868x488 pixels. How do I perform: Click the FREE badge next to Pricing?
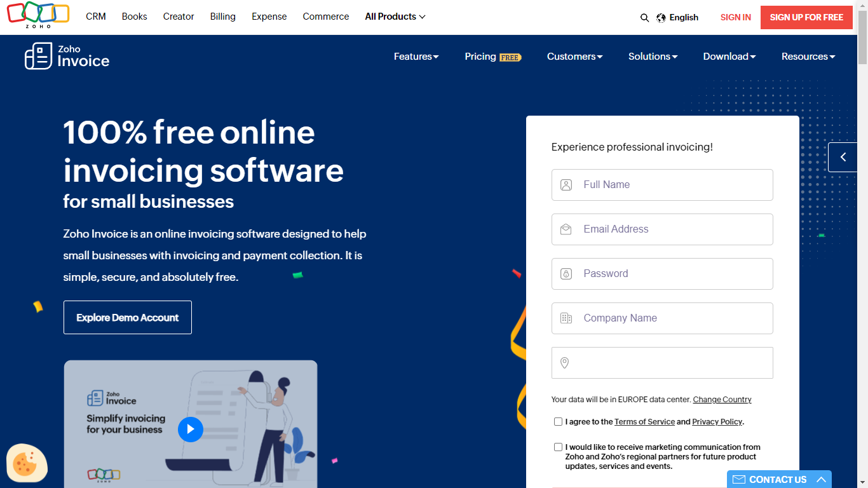tap(510, 58)
